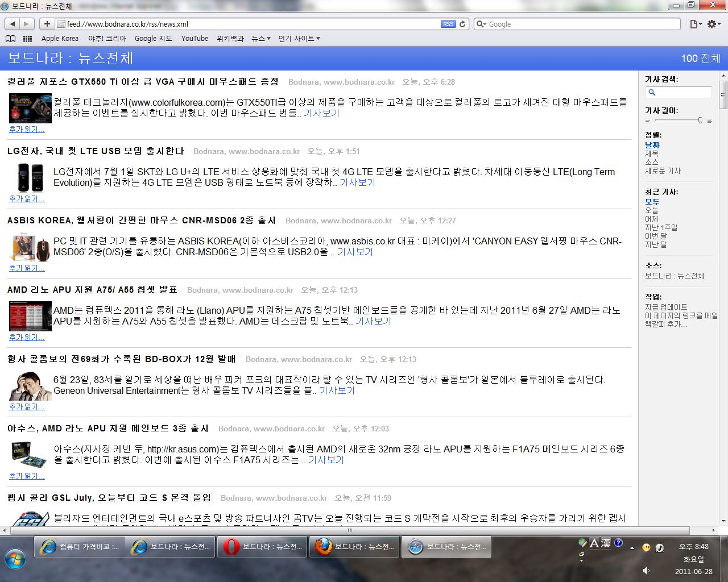Select source 보드나라 : 뉴스전체 in sidebar
The height and width of the screenshot is (582, 728).
(675, 276)
